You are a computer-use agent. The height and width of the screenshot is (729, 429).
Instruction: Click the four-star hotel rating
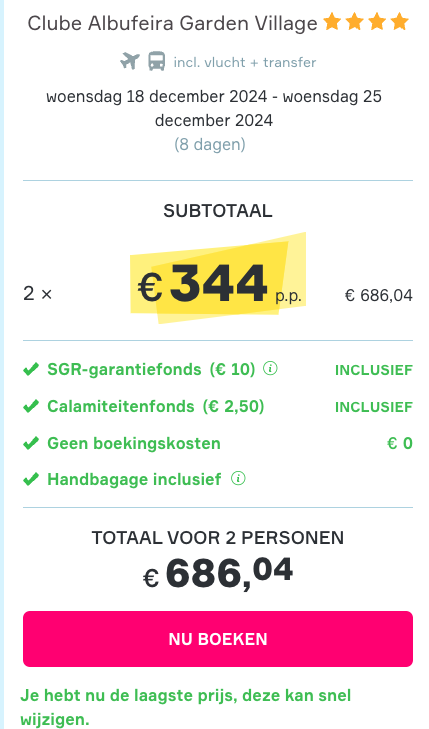[366, 22]
